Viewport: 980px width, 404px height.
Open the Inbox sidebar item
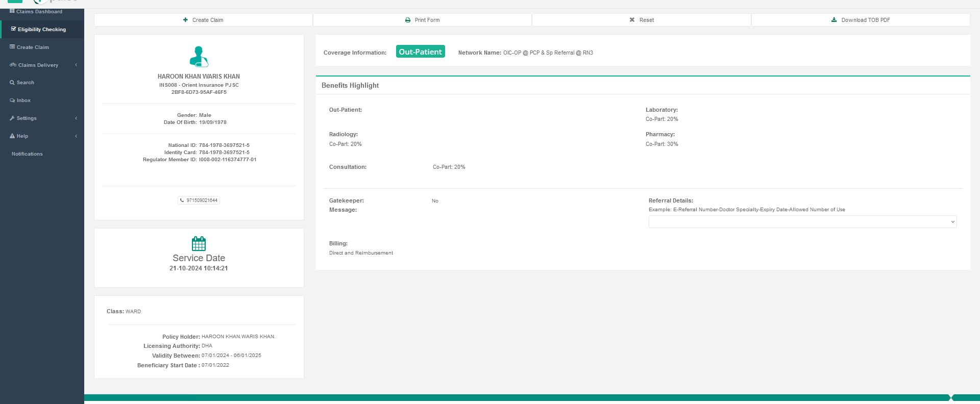[23, 100]
